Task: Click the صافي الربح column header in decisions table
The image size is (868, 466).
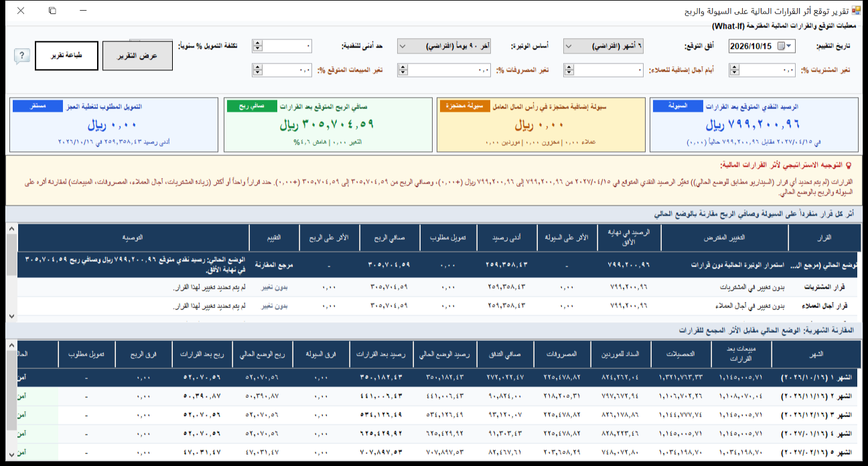Action: pos(389,238)
